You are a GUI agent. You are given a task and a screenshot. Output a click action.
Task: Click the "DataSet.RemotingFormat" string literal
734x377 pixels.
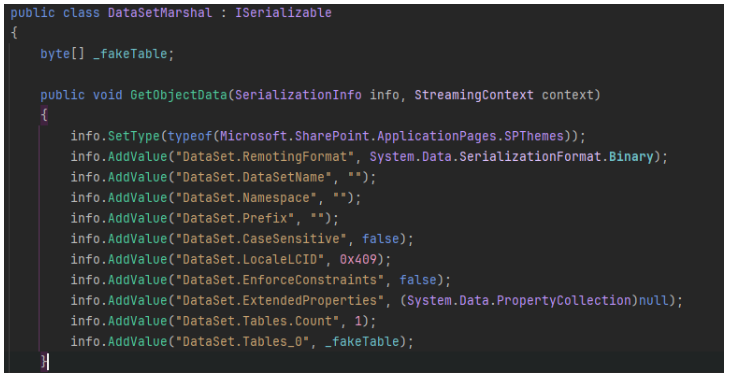click(x=264, y=156)
